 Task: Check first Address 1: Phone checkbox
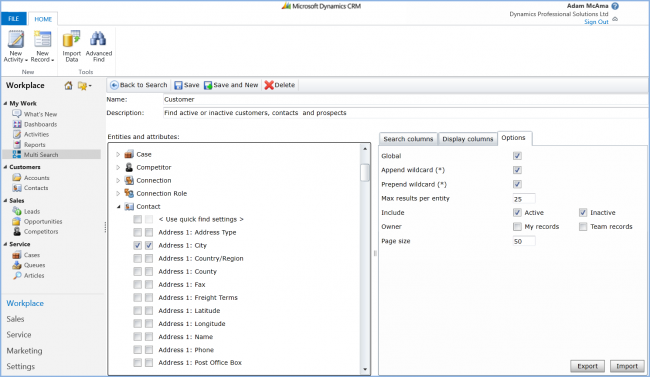point(138,350)
